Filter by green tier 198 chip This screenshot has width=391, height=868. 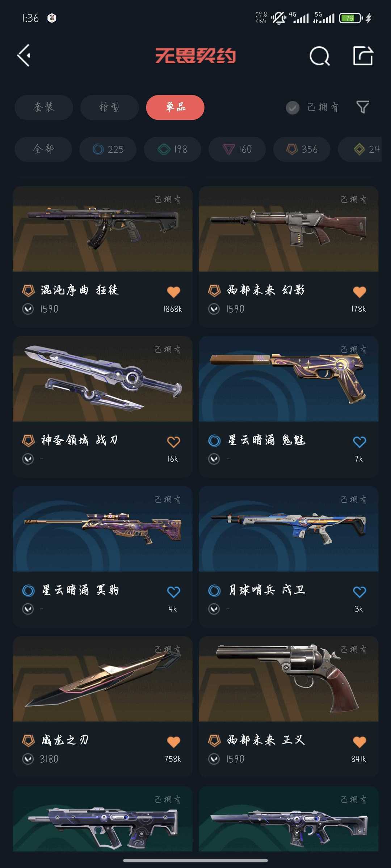[x=172, y=149]
